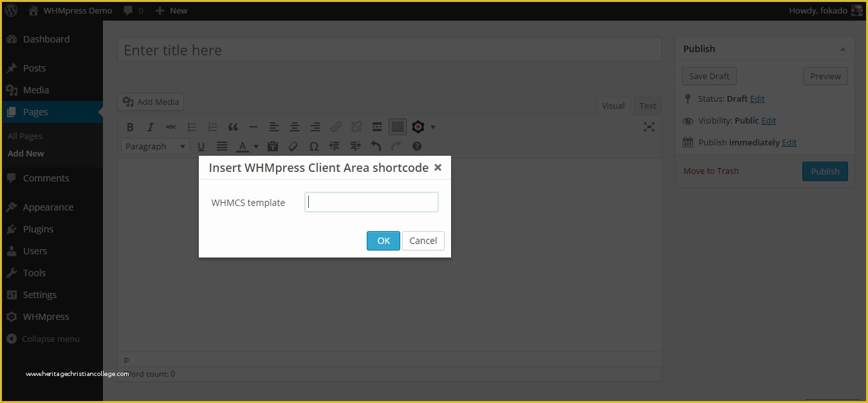This screenshot has width=868, height=403.
Task: Open Paragraph format dropdown
Action: click(x=155, y=146)
